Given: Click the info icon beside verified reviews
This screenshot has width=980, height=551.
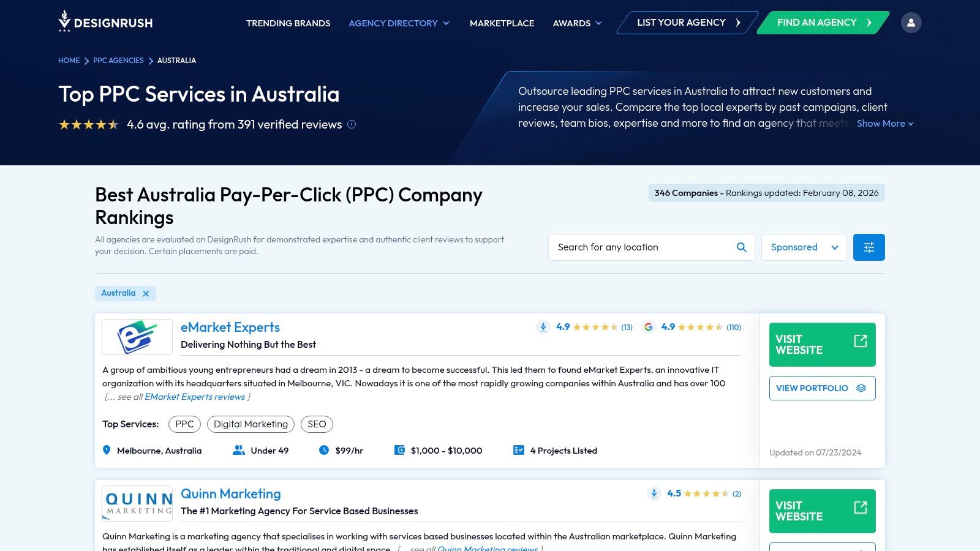Looking at the screenshot, I should pyautogui.click(x=352, y=124).
